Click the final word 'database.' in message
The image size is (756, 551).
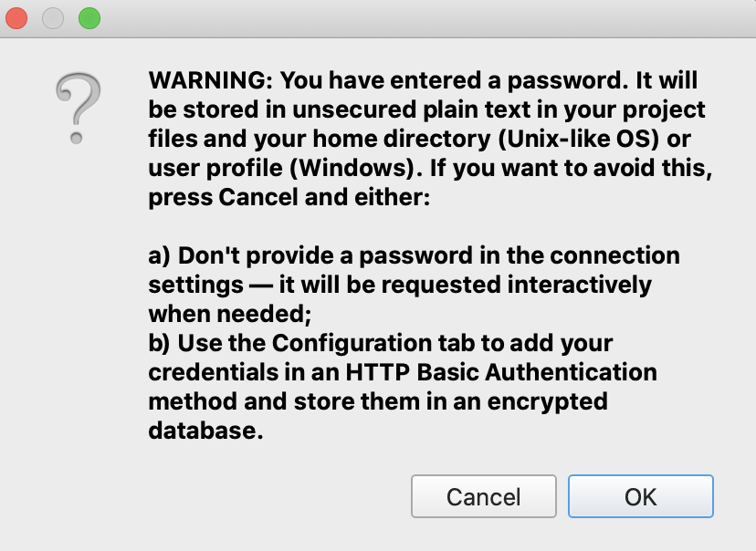point(205,431)
